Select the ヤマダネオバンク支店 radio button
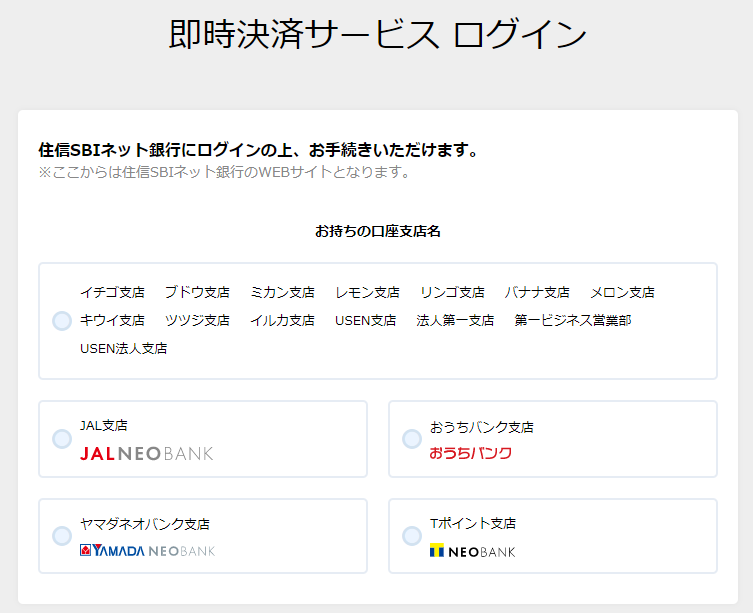 pos(62,536)
